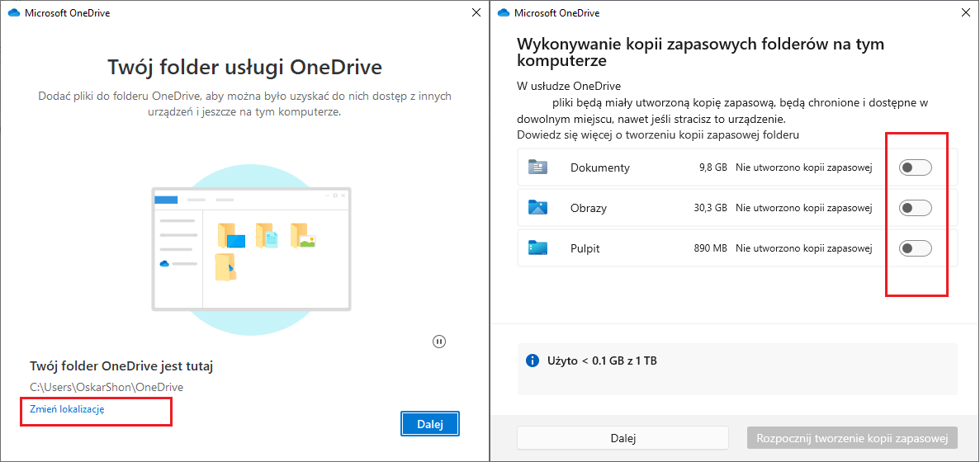Turn on backup switch for Pulpit
Viewport: 980px width, 462px height.
tap(915, 248)
